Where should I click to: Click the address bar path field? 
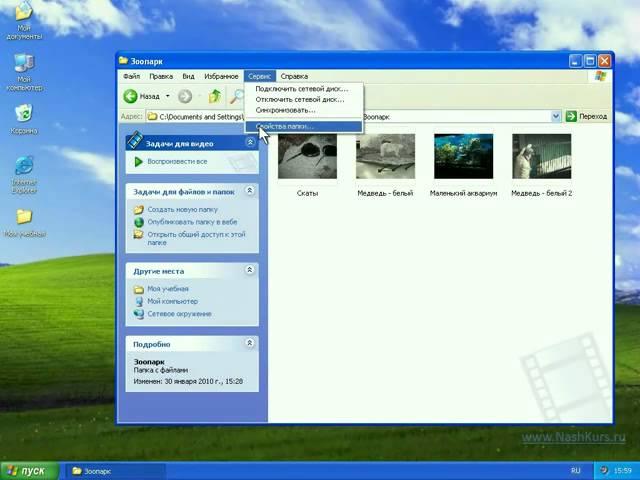point(353,117)
